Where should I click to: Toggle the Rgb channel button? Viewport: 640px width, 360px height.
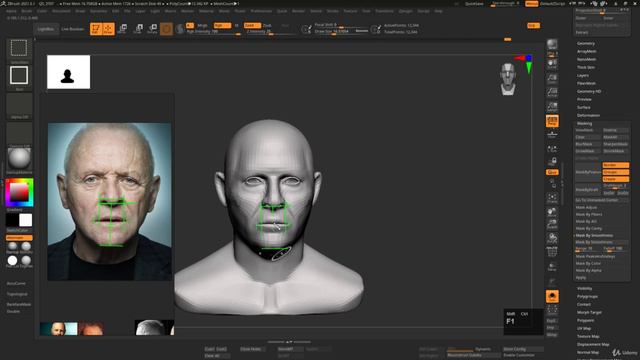(x=222, y=25)
